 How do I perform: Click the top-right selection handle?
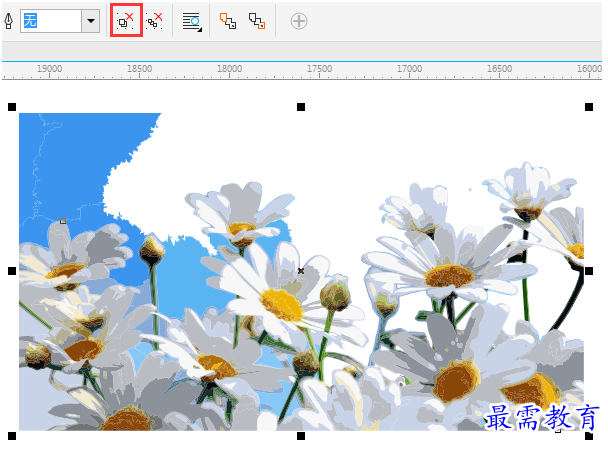coord(589,107)
